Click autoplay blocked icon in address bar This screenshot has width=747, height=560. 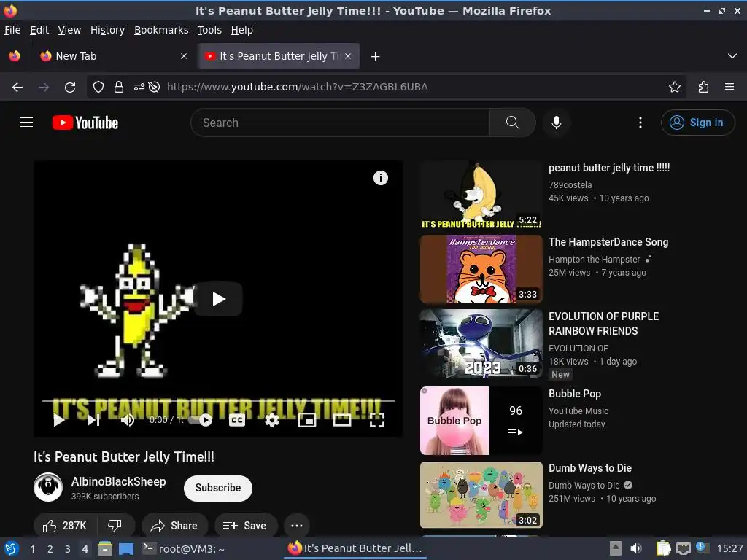[154, 87]
